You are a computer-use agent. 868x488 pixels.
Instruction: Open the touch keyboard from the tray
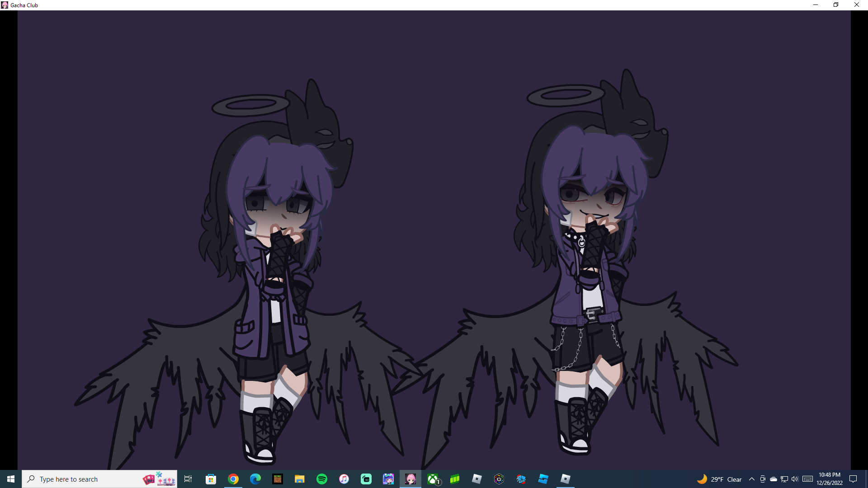(808, 479)
